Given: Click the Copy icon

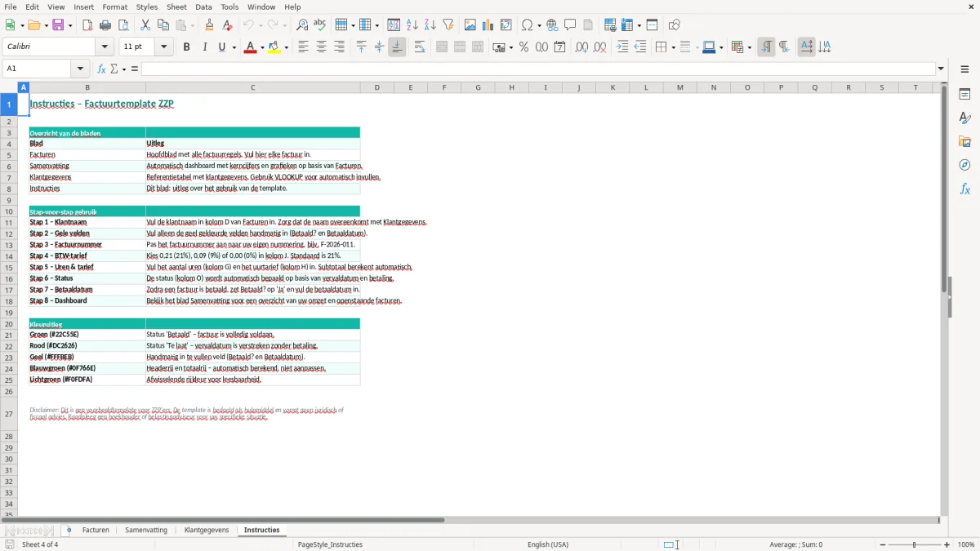Looking at the screenshot, I should [x=163, y=25].
